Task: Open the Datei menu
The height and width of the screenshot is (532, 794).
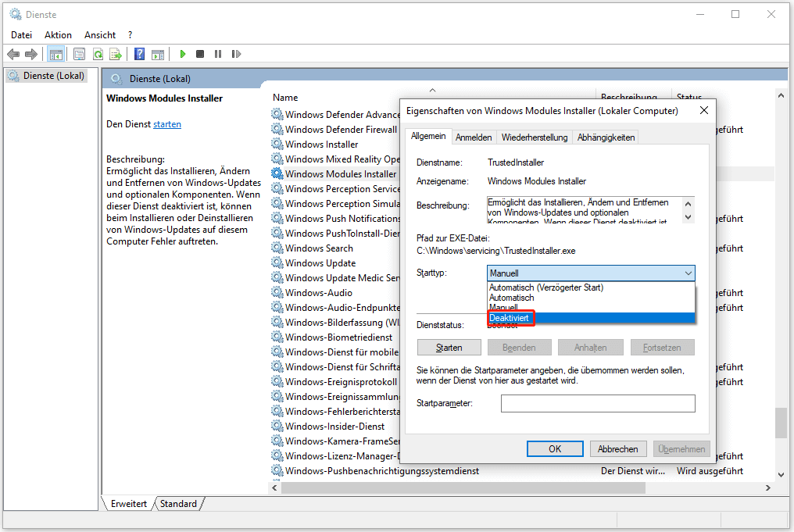Action: (21, 35)
